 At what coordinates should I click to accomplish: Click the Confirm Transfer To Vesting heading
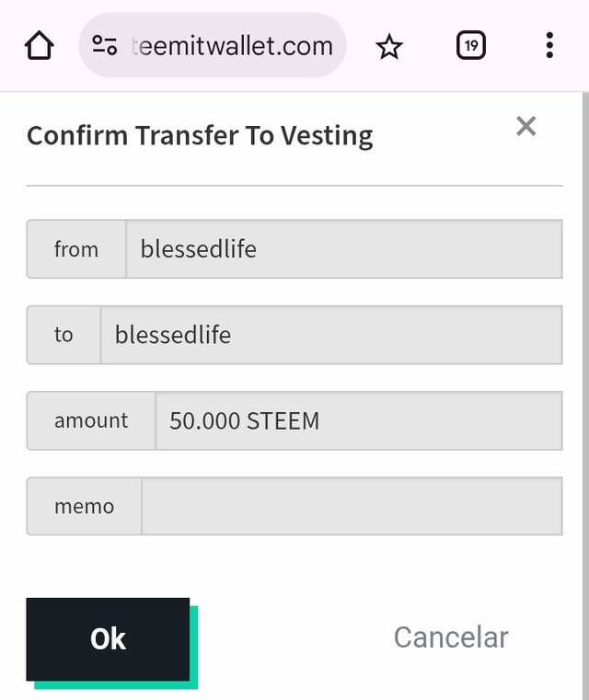[200, 136]
